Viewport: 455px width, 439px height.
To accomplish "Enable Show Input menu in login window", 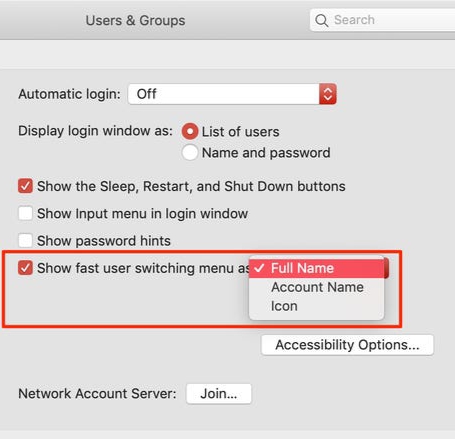I will tap(25, 213).
